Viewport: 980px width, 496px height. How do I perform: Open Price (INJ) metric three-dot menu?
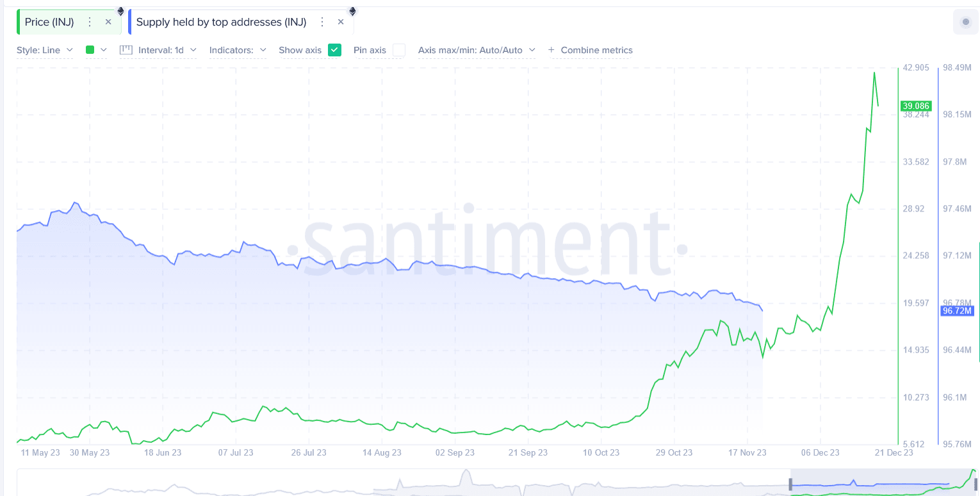pos(90,22)
